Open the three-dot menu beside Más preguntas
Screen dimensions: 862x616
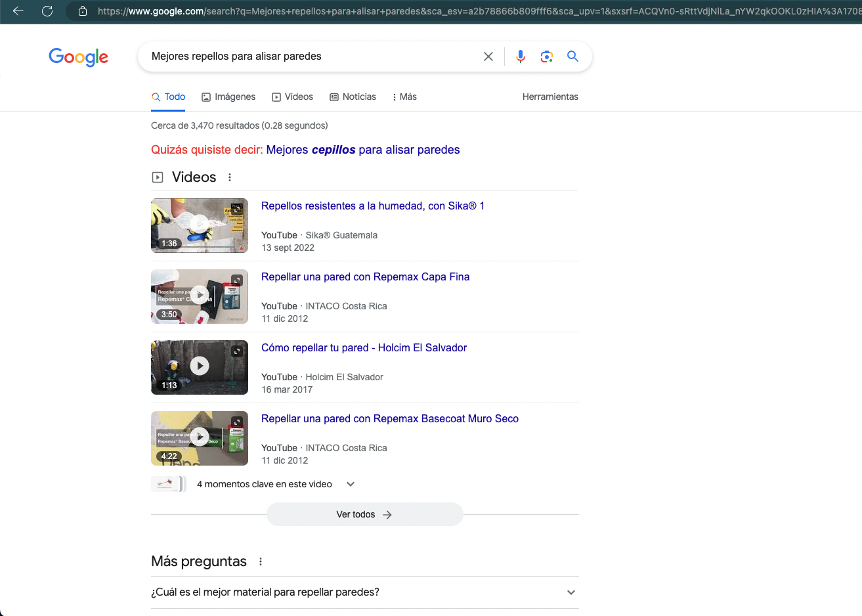click(261, 561)
